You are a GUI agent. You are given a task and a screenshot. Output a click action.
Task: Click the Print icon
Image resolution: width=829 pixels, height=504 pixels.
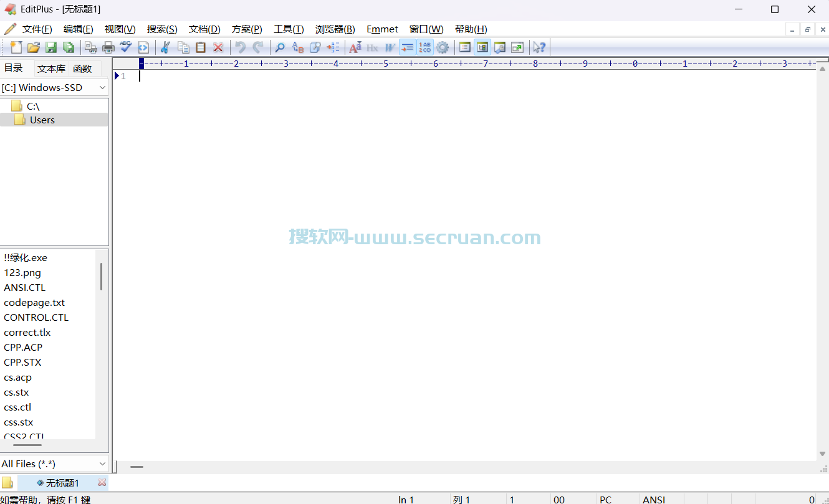pyautogui.click(x=108, y=47)
